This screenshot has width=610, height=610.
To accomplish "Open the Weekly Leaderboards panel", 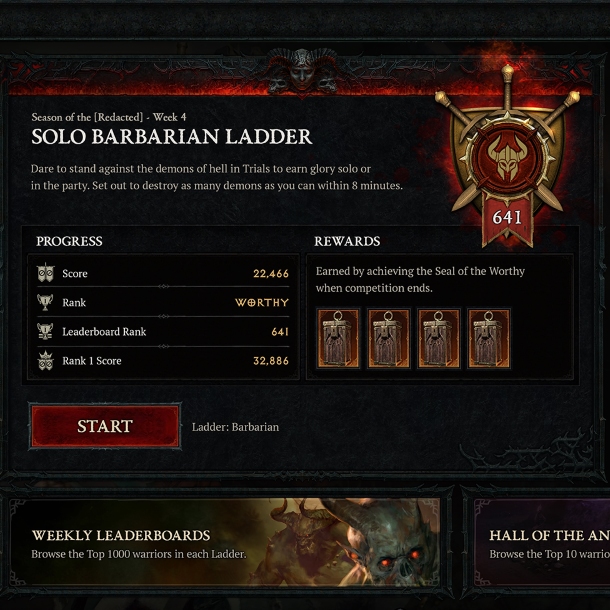I will pyautogui.click(x=225, y=542).
